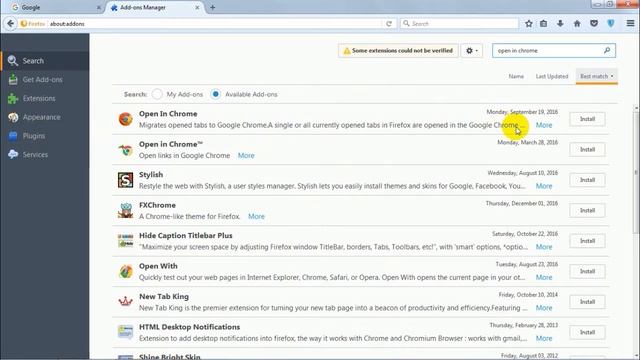The image size is (640, 360).
Task: Click the Stylish S icon
Action: [x=125, y=180]
